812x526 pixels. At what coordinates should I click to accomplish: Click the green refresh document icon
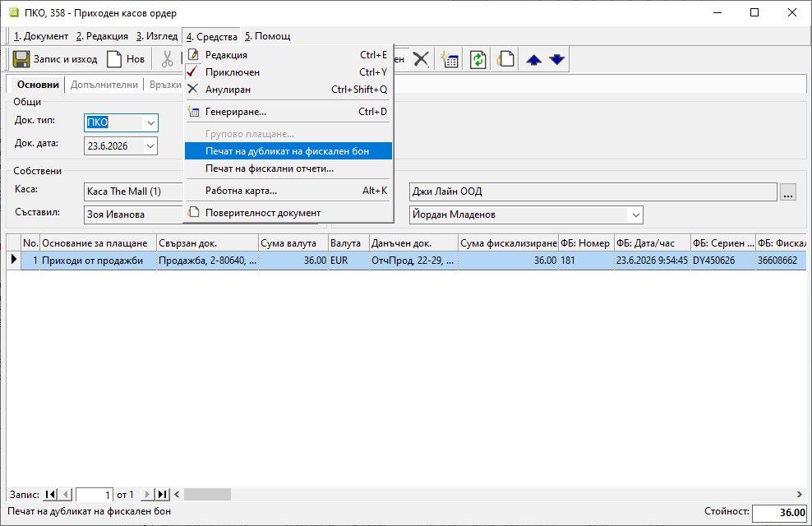[478, 59]
